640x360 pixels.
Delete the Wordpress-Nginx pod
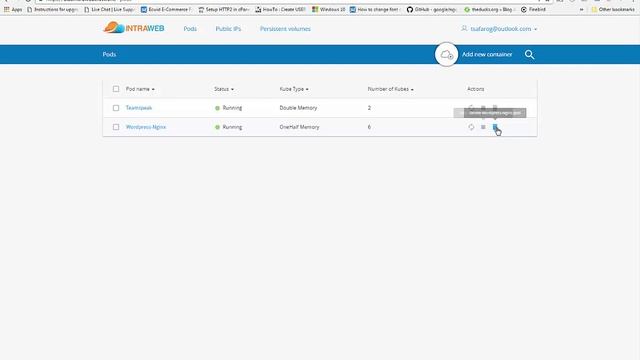click(x=495, y=127)
